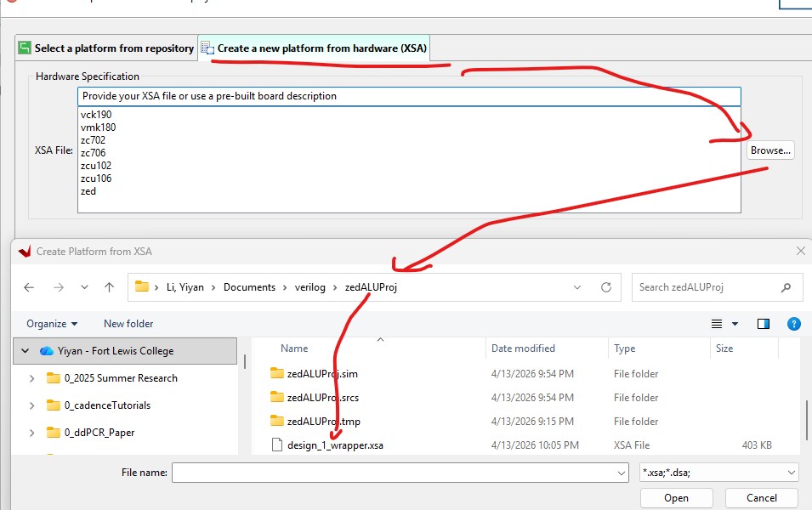
Task: Open the Organize dropdown menu
Action: [52, 324]
